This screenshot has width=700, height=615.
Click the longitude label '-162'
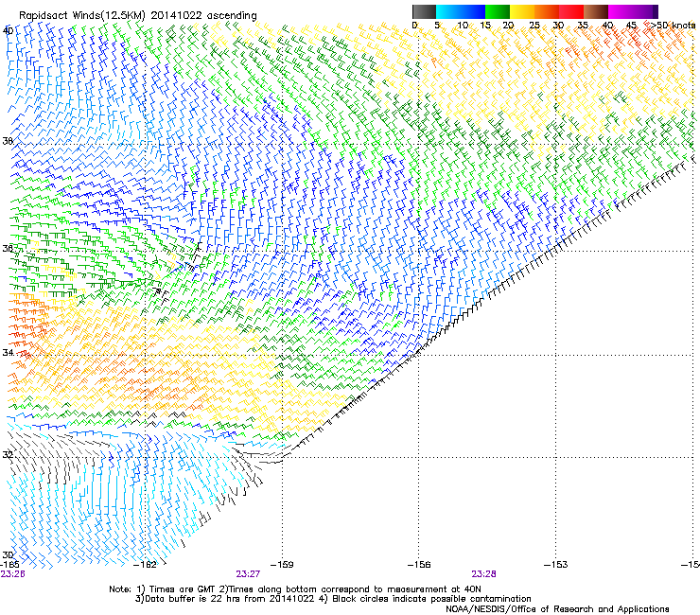coord(146,565)
